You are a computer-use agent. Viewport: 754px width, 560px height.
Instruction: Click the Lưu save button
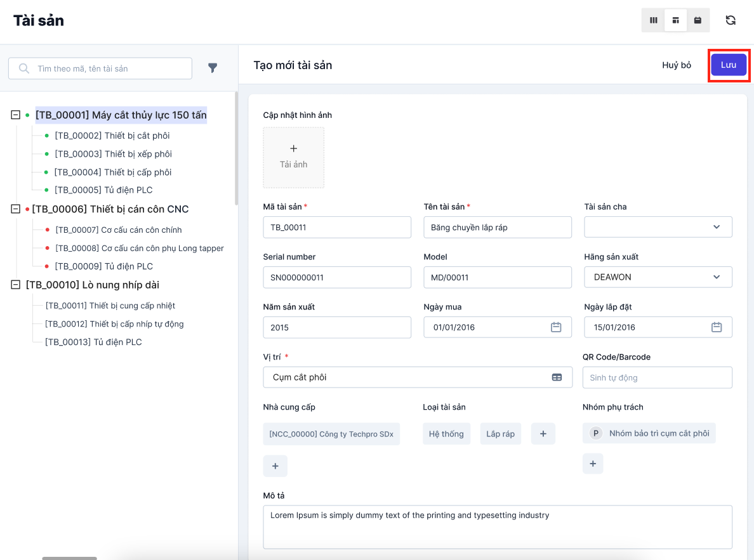click(x=729, y=65)
